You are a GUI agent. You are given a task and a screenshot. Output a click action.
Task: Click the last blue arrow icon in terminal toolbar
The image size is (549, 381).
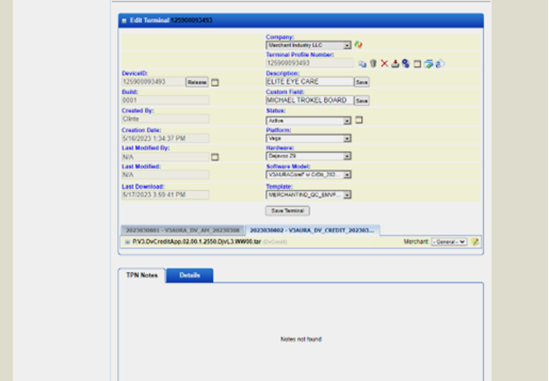[x=440, y=64]
